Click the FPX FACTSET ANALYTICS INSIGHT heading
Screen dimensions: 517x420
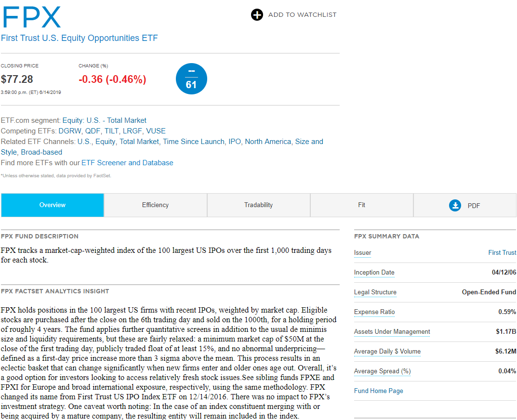(55, 291)
